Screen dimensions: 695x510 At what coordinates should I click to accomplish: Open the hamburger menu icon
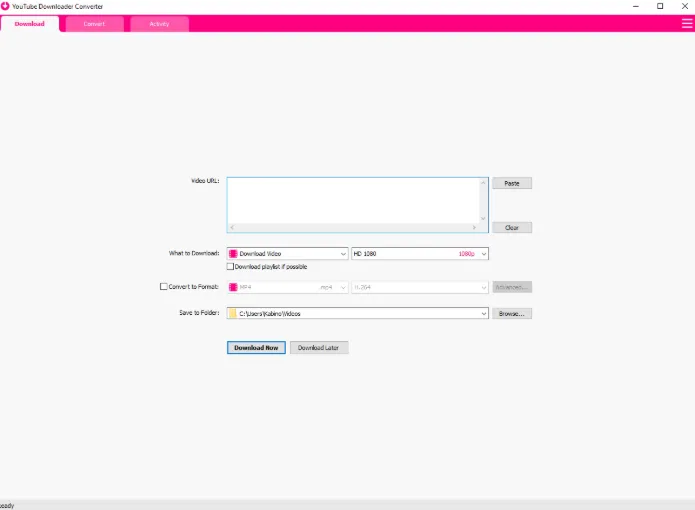687,23
